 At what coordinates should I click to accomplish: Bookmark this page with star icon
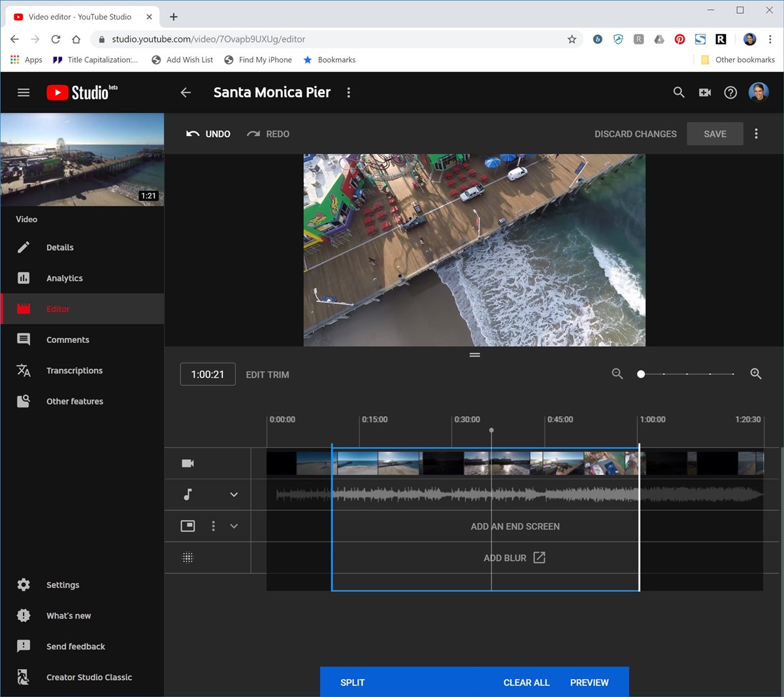[x=572, y=39]
